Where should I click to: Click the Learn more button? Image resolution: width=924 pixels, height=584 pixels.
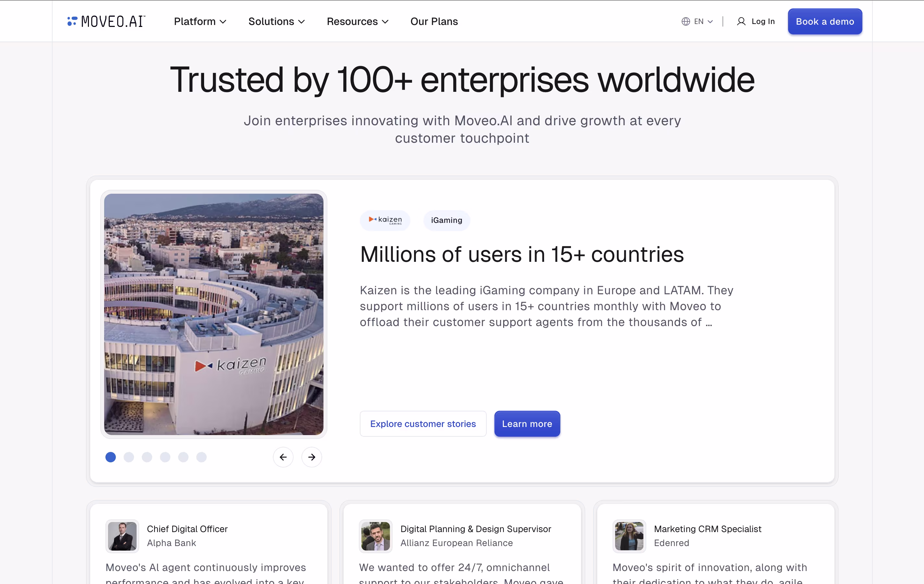point(527,424)
